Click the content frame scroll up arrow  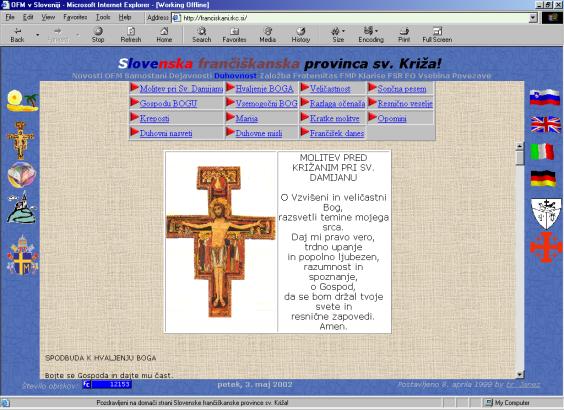click(x=519, y=146)
